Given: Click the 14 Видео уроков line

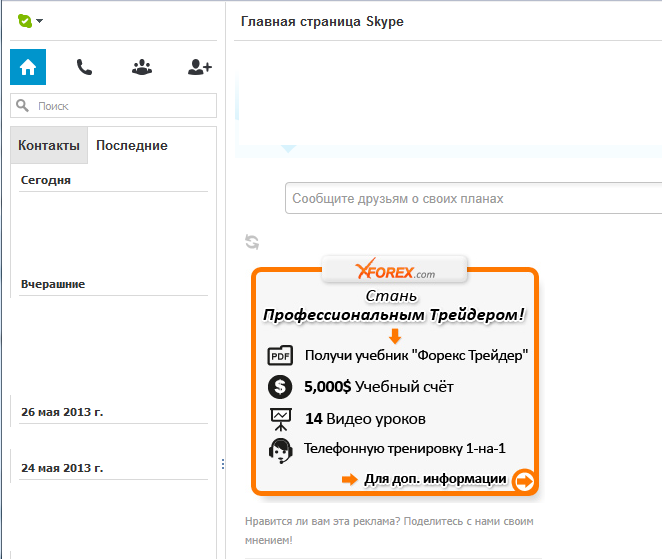Looking at the screenshot, I should pyautogui.click(x=365, y=419).
